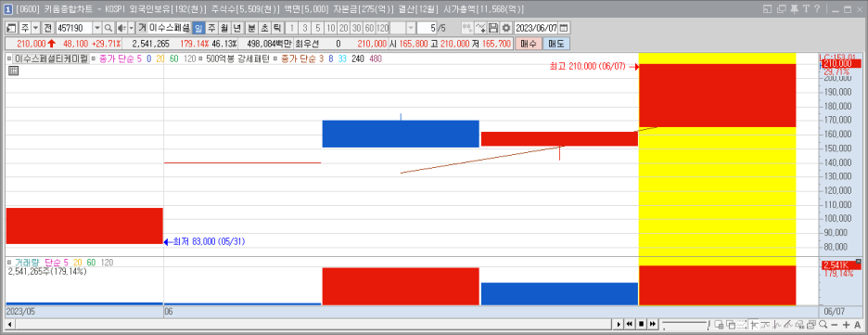
Task: Click the small square marker before 500억봉 강세패턴
Action: point(201,58)
